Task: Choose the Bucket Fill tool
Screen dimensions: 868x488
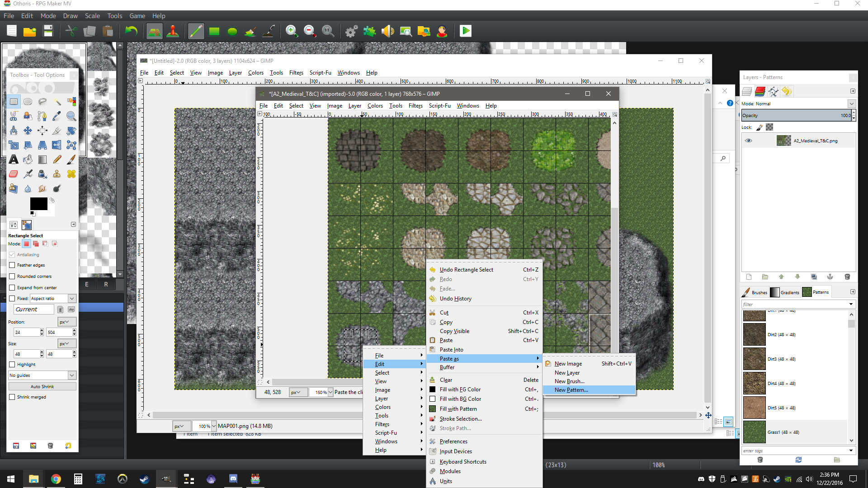Action: coord(28,160)
